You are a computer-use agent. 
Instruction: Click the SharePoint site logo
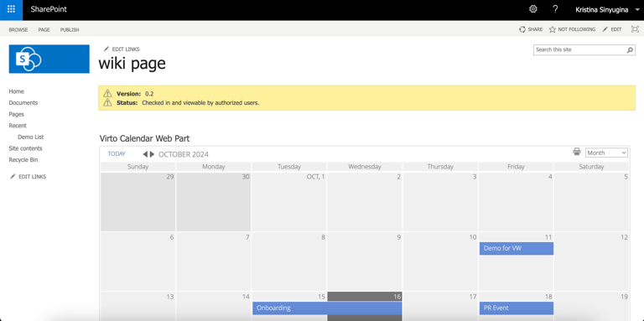[x=49, y=59]
